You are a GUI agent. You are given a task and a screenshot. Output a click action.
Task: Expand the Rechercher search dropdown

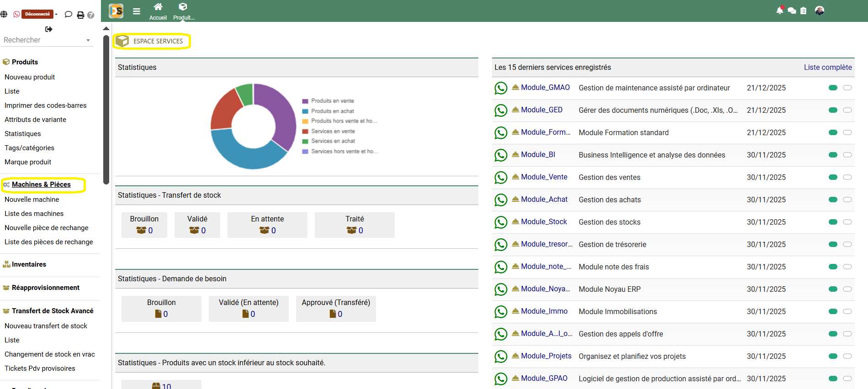coord(88,41)
